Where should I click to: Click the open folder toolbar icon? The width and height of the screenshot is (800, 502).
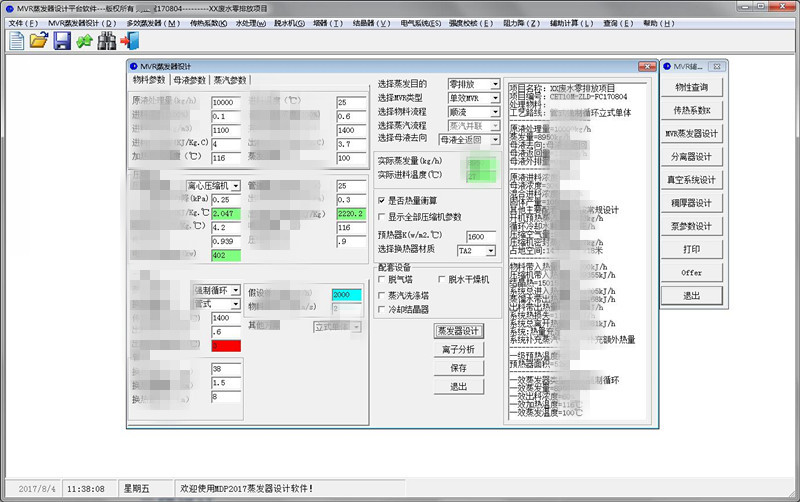tap(39, 41)
